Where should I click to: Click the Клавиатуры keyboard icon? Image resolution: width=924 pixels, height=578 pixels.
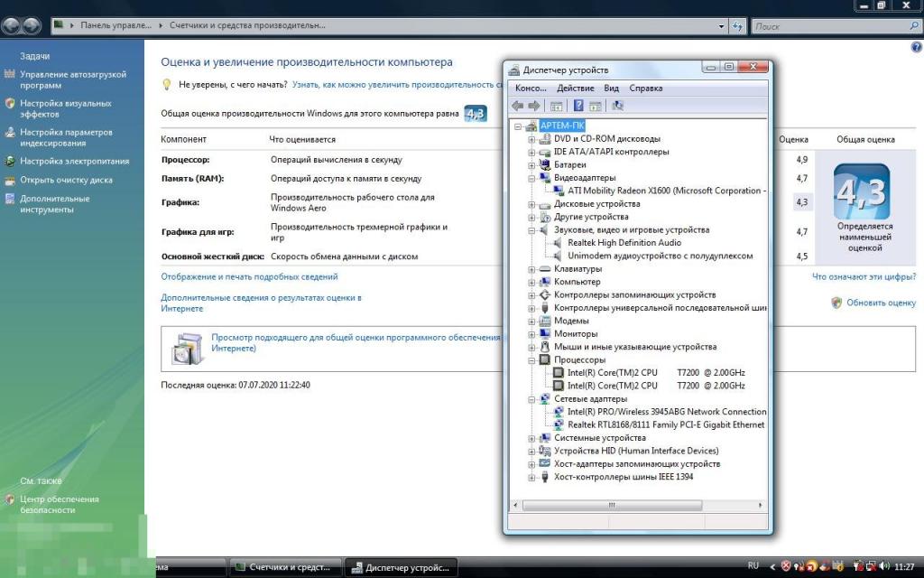(544, 269)
